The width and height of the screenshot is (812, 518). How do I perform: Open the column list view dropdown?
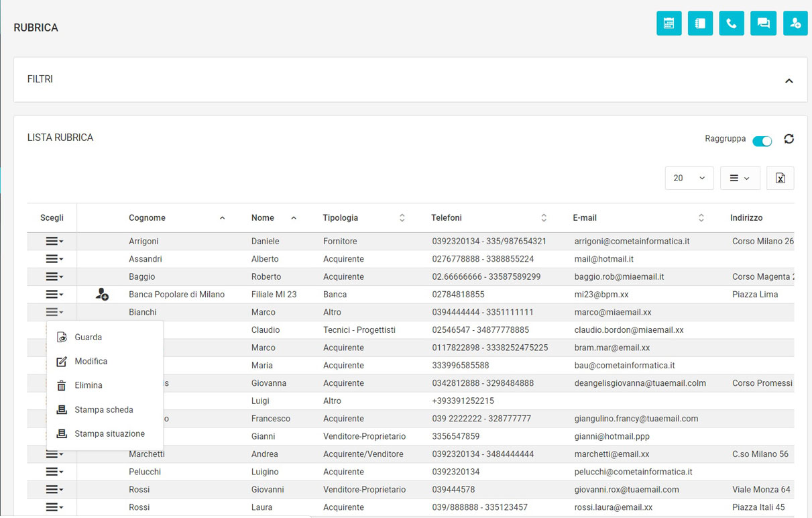coord(740,178)
